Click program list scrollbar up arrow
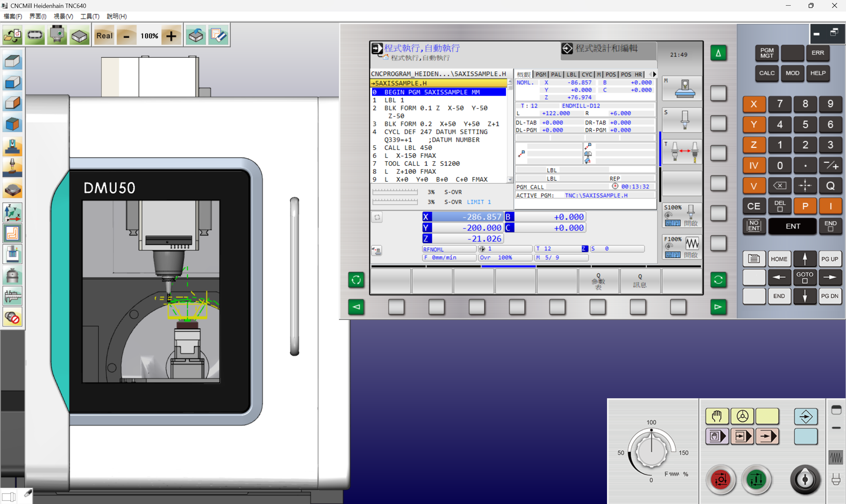 pos(510,82)
